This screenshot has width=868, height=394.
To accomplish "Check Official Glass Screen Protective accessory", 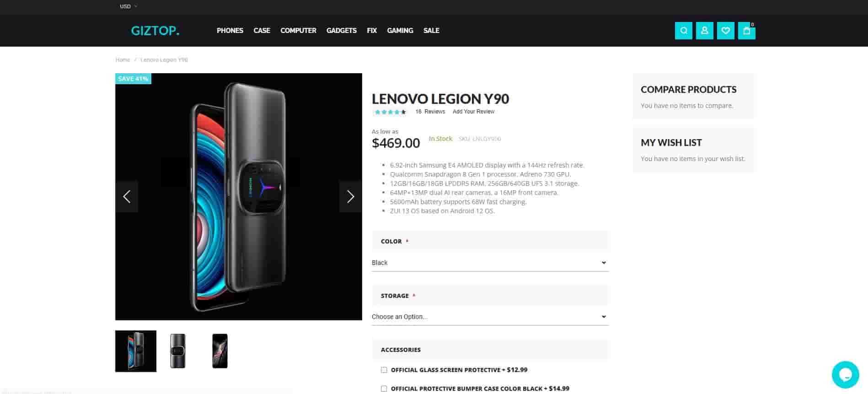I will [x=384, y=370].
